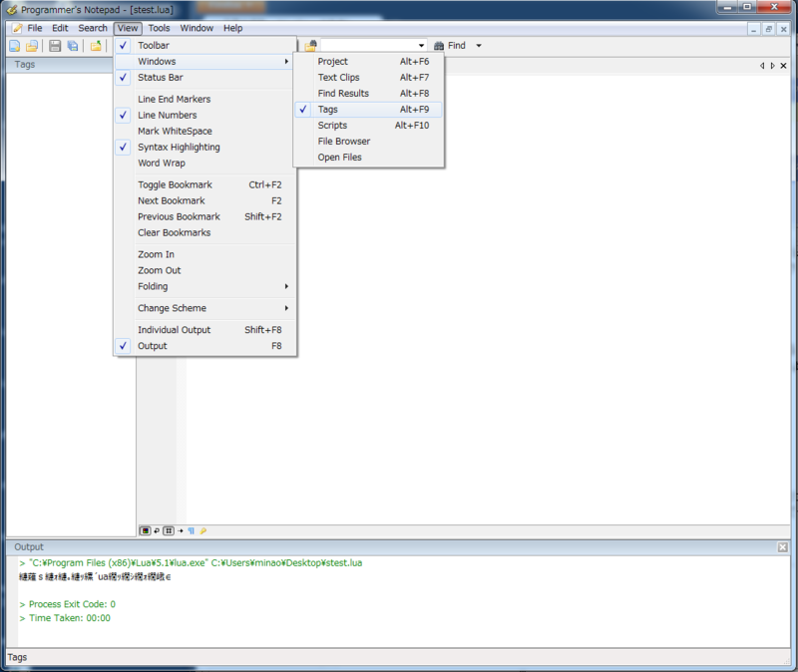798x672 pixels.
Task: Click the Find binoculars button
Action: click(x=450, y=46)
